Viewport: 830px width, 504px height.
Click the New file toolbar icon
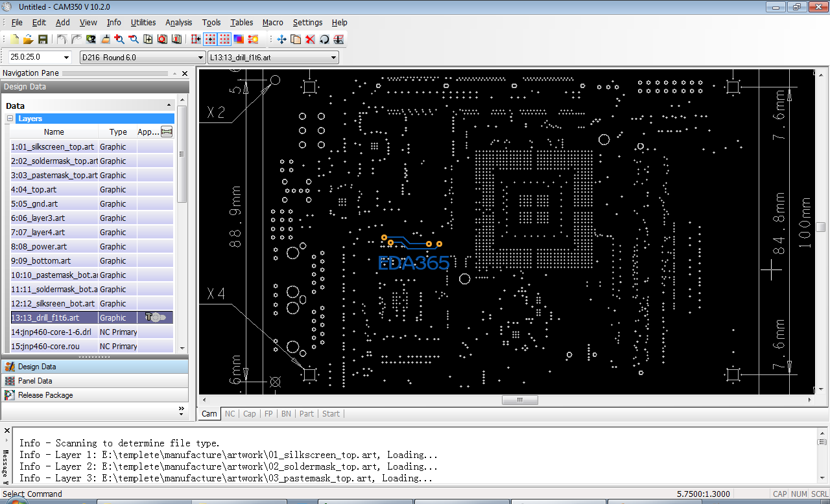[14, 40]
